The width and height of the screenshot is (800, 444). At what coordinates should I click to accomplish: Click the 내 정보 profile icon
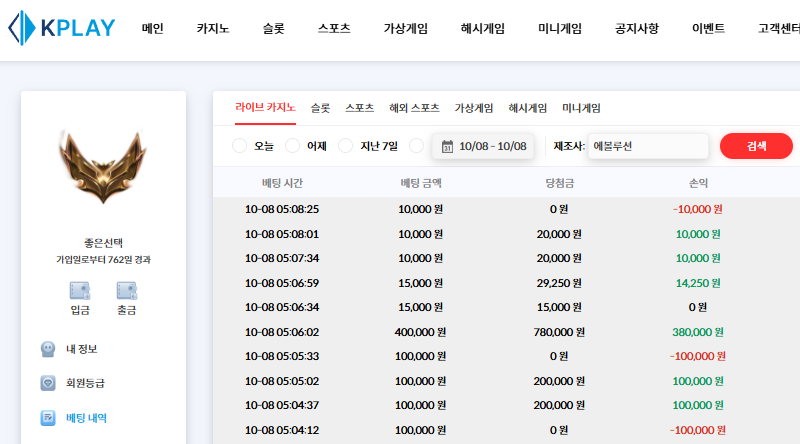[x=47, y=349]
